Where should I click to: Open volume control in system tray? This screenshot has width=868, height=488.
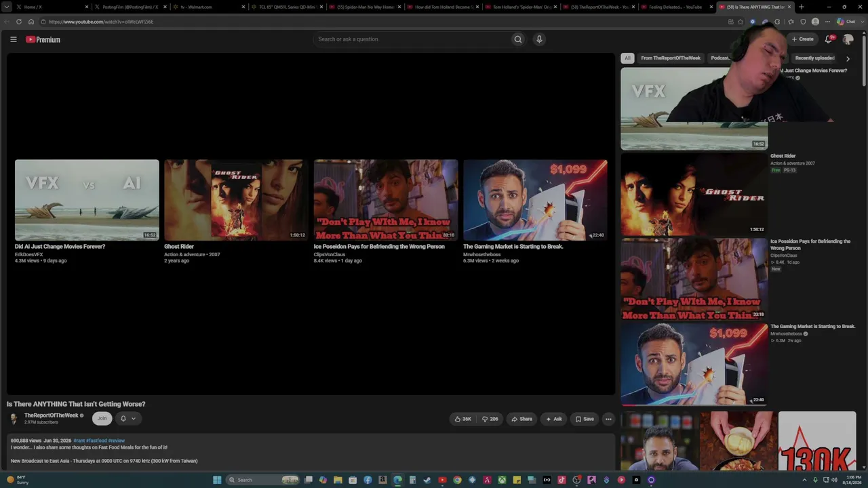pyautogui.click(x=834, y=480)
